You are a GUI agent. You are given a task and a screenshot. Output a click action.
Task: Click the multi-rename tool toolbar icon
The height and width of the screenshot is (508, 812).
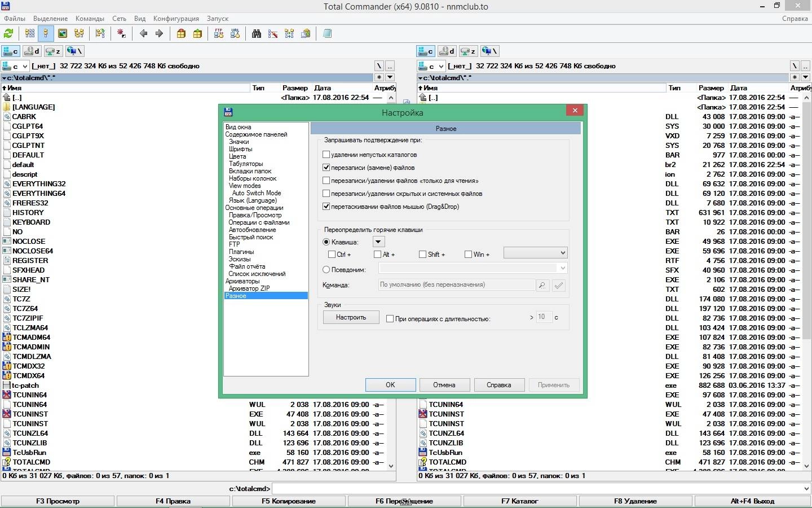(x=273, y=34)
